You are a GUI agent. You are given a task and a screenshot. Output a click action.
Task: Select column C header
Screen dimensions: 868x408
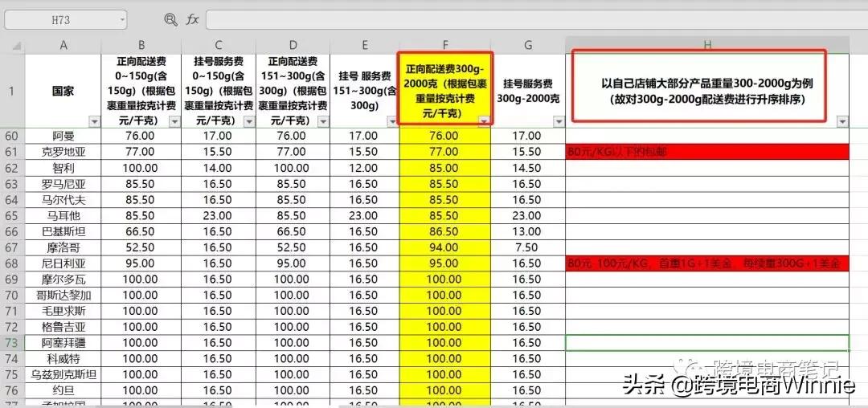click(x=218, y=45)
